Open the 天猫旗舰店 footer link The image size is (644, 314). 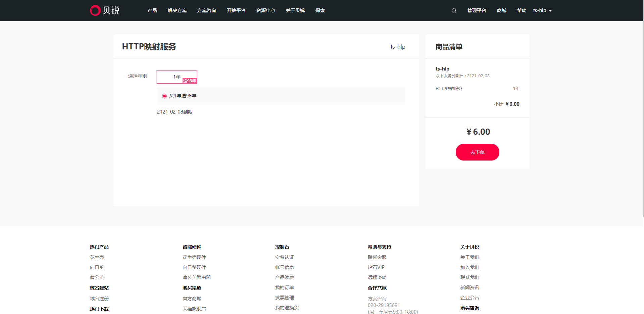click(x=194, y=309)
